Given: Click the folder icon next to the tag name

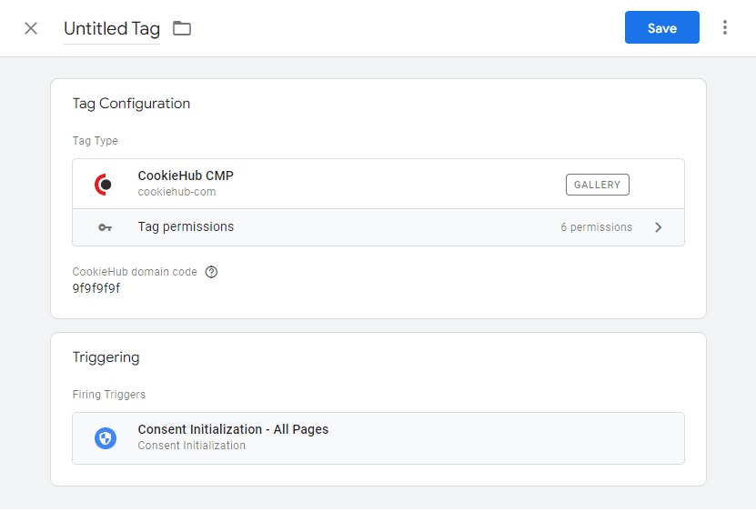Looking at the screenshot, I should click(181, 28).
